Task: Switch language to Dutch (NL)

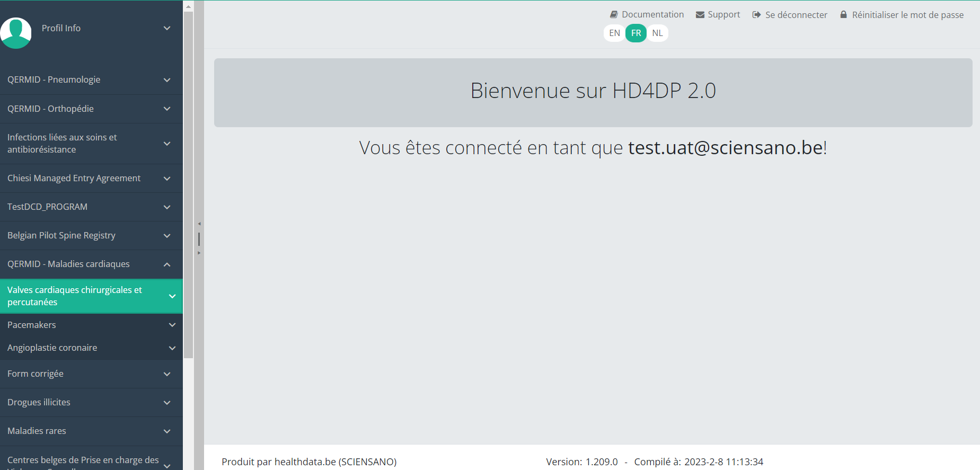Action: pyautogui.click(x=657, y=33)
